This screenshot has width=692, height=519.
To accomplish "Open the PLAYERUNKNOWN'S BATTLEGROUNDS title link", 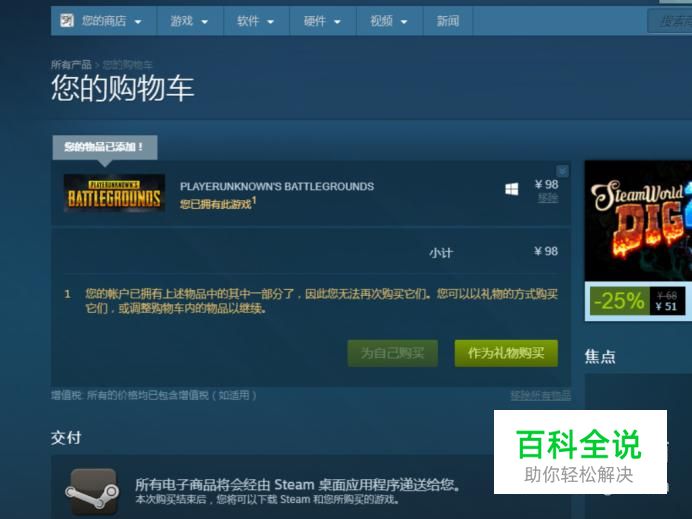I will coord(277,186).
